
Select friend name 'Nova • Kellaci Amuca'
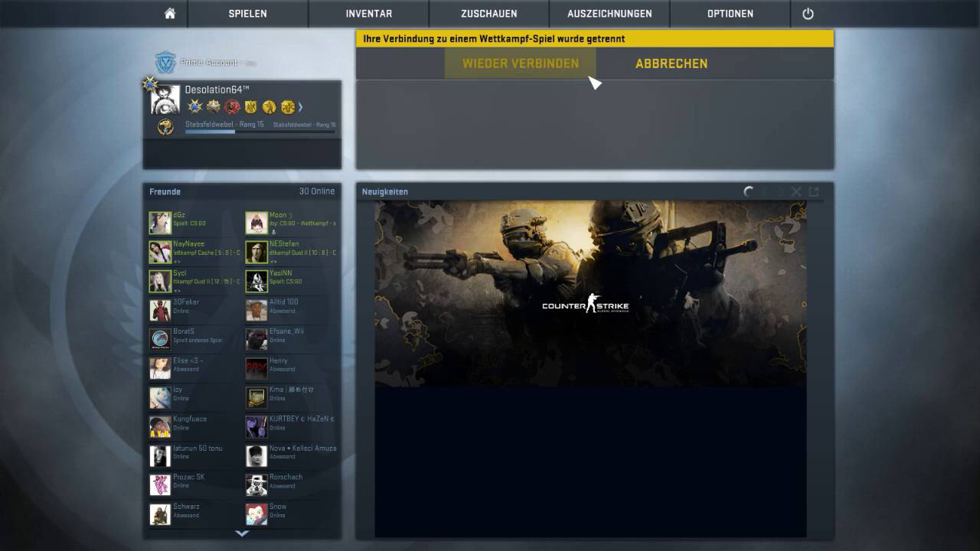[302, 448]
